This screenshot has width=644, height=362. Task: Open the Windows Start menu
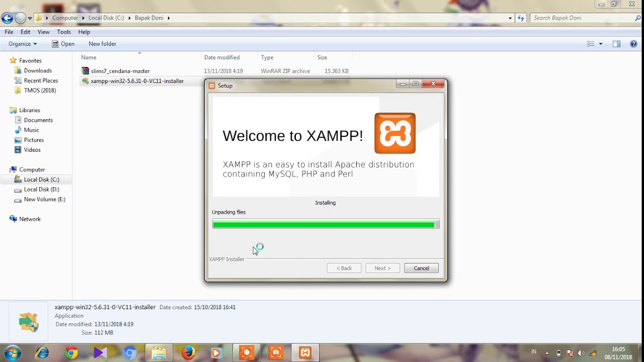point(12,352)
